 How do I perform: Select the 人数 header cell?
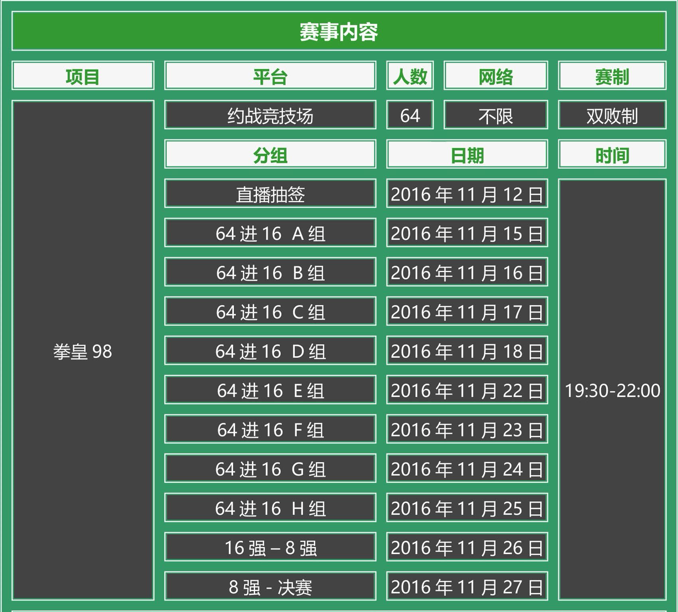point(410,76)
